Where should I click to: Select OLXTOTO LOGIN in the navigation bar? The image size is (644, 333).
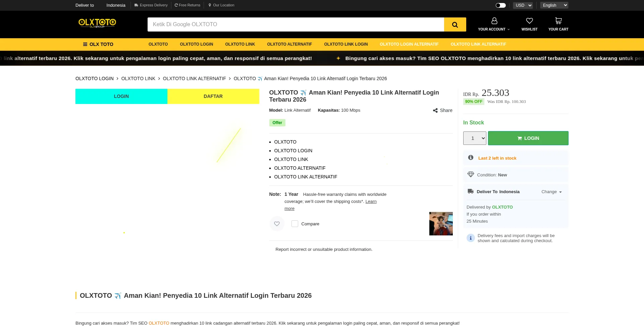tap(197, 44)
